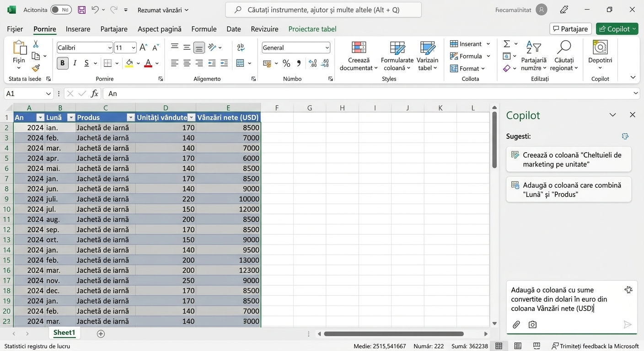Click the formula bar showing An

(x=371, y=94)
